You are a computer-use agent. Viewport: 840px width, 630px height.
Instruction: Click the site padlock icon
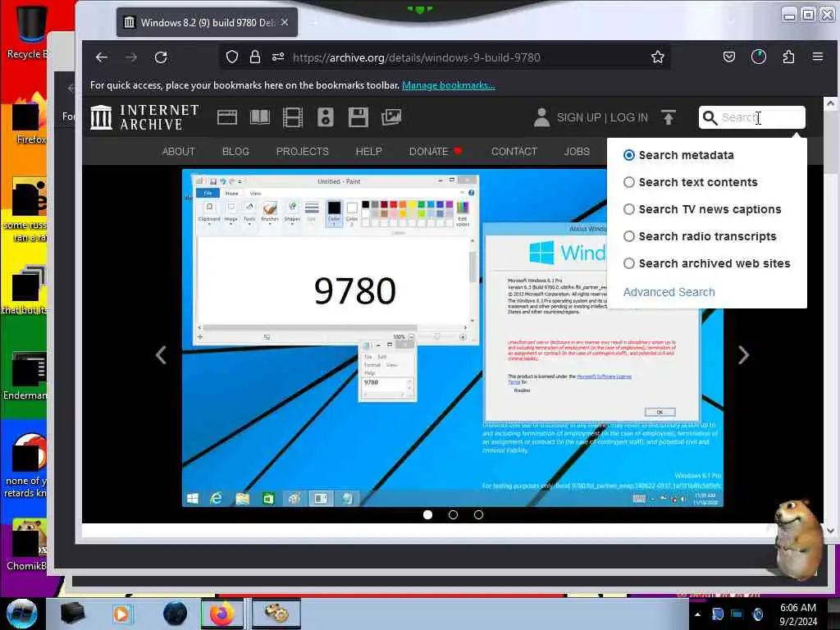(255, 57)
